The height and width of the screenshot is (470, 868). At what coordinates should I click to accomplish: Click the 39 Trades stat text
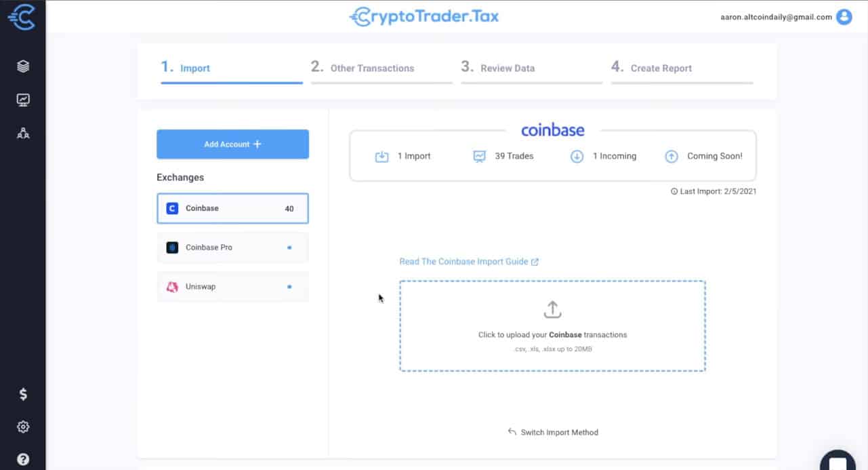[x=514, y=156]
